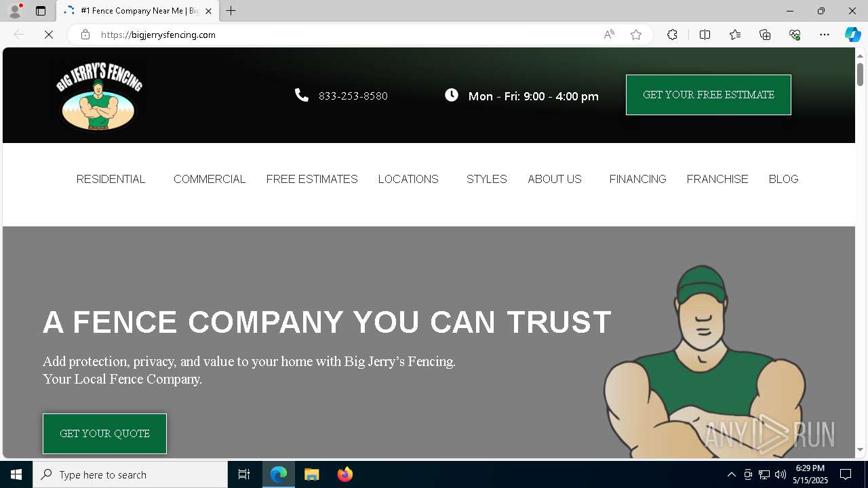Viewport: 868px width, 488px height.
Task: Open Copilot icon in browser toolbar
Action: click(852, 35)
